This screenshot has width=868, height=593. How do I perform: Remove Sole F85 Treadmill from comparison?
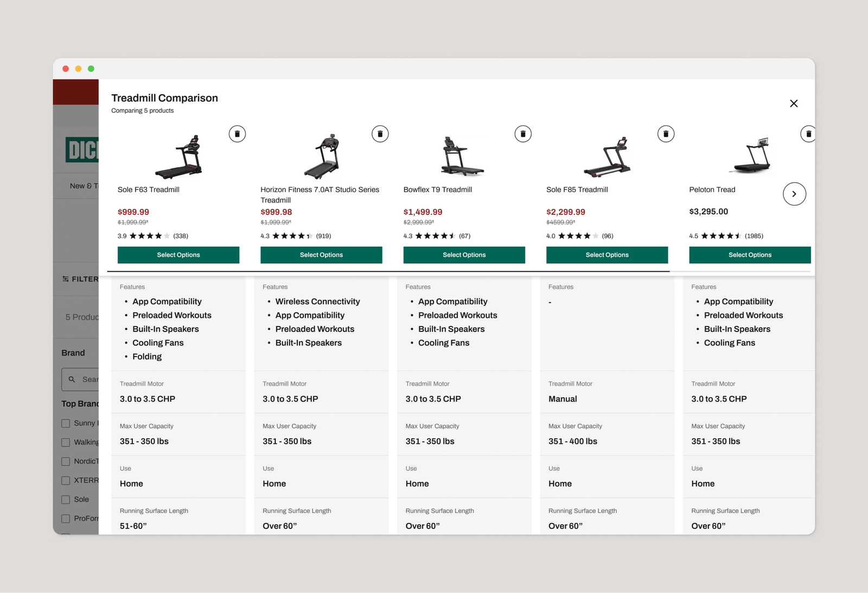(x=666, y=134)
